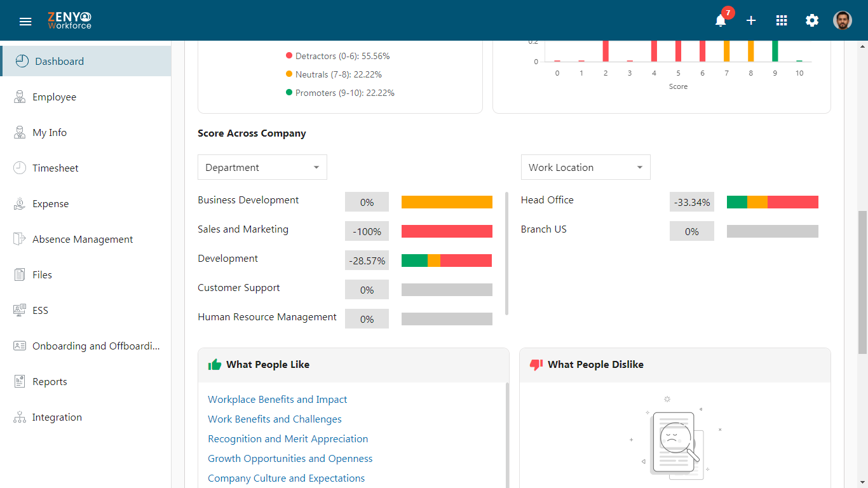Image resolution: width=868 pixels, height=488 pixels.
Task: Open Growth Opportunities and Openness link
Action: click(290, 459)
